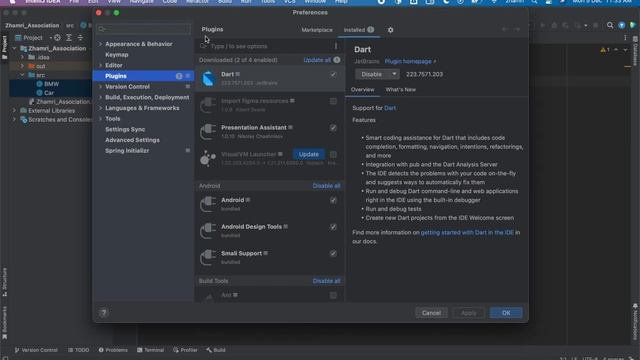This screenshot has width=640, height=360.
Task: Switch to the Installed tab
Action: 358,30
